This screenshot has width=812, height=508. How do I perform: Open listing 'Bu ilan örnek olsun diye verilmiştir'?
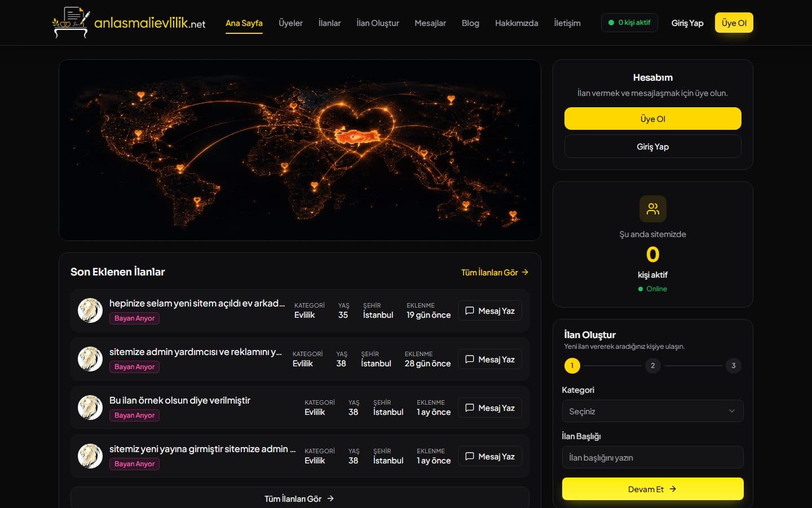tap(180, 400)
